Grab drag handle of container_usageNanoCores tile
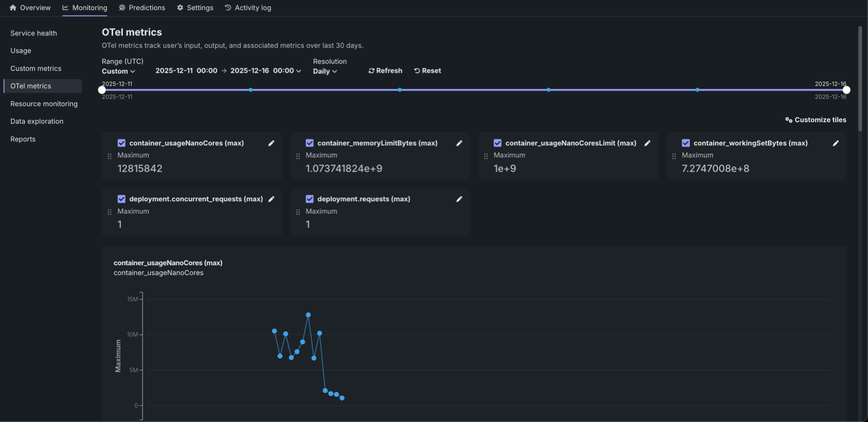868x422 pixels. 109,156
